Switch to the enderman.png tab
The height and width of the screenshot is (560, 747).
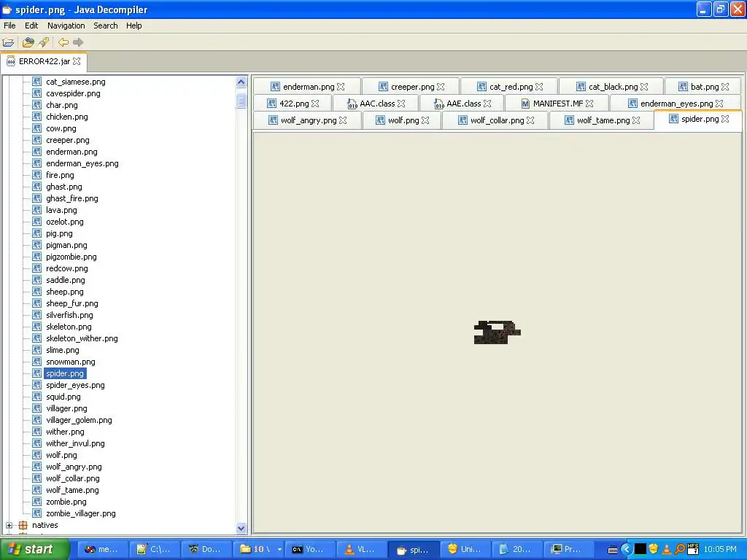[x=308, y=87]
